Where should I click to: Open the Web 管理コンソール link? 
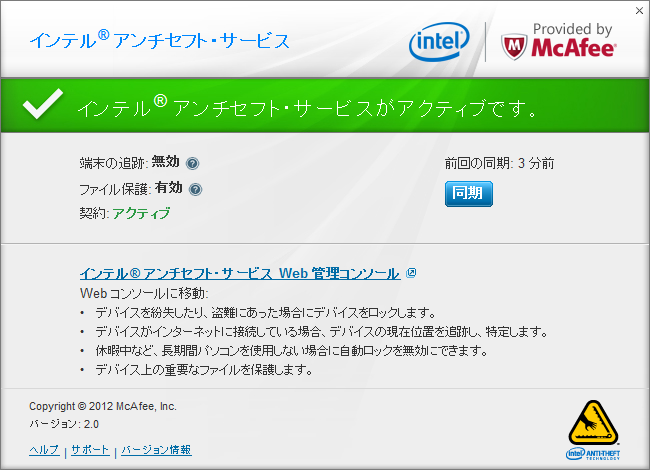(x=240, y=273)
